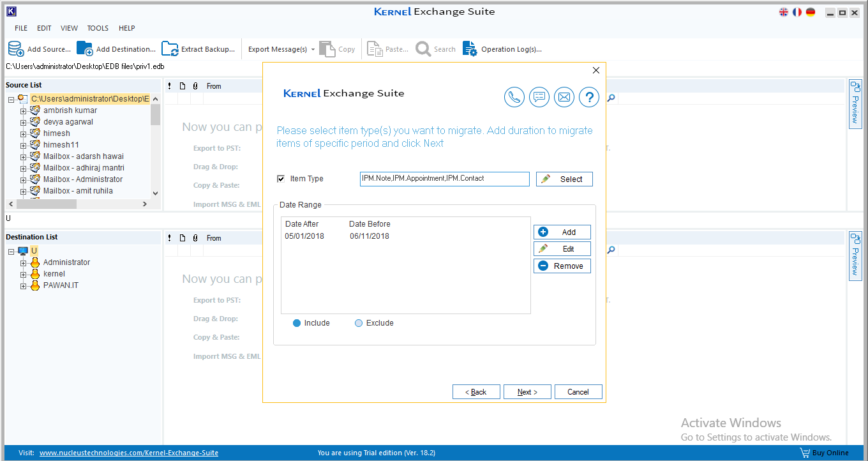This screenshot has height=461, width=868.
Task: Open nucleustechnologies.com Kernel-Exchange-Suite link
Action: tap(129, 453)
